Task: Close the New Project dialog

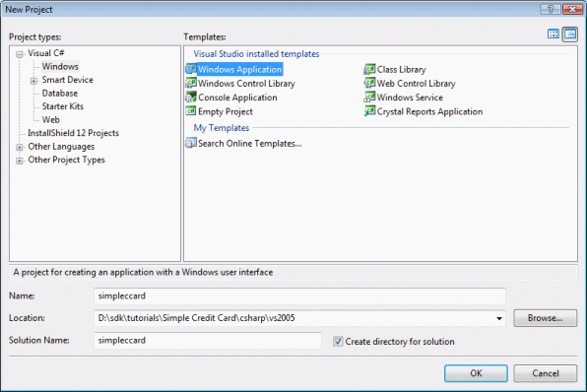Action: point(572,9)
